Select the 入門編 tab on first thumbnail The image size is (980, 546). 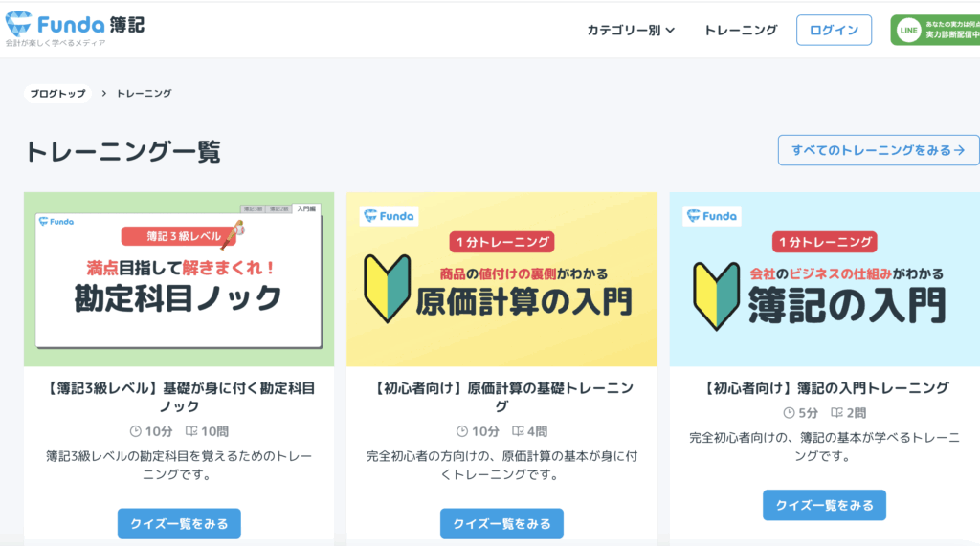[x=306, y=208]
